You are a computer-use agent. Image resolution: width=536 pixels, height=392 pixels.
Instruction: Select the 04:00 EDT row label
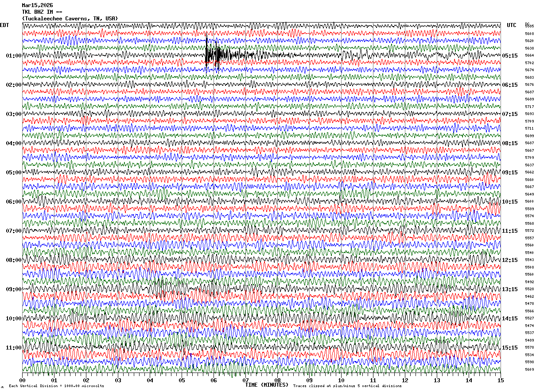point(14,143)
